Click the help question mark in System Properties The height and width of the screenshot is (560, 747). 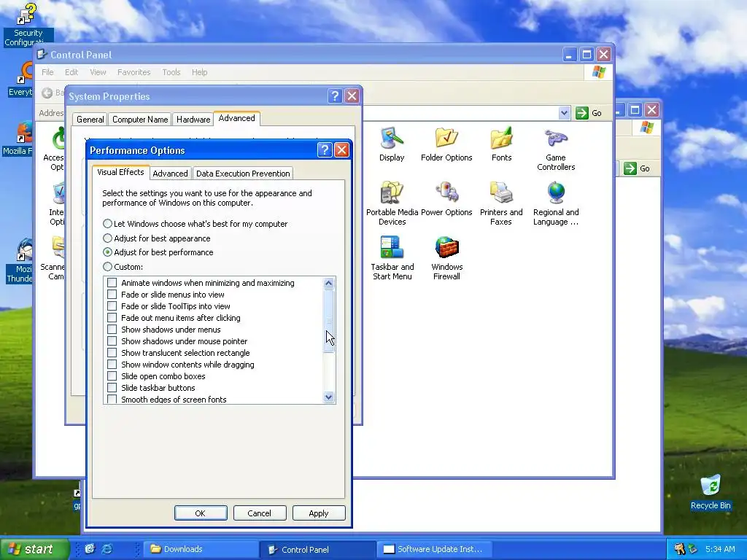click(x=335, y=96)
